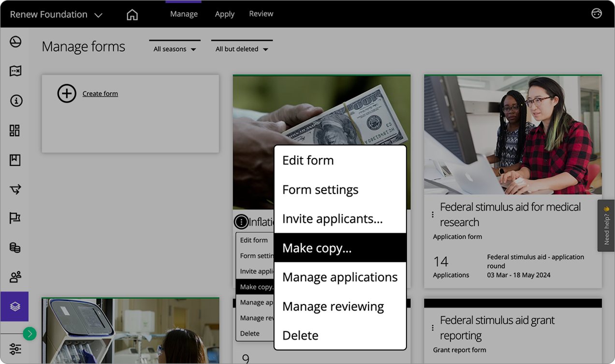Open the Need help panel
615x364 pixels.
coord(606,226)
